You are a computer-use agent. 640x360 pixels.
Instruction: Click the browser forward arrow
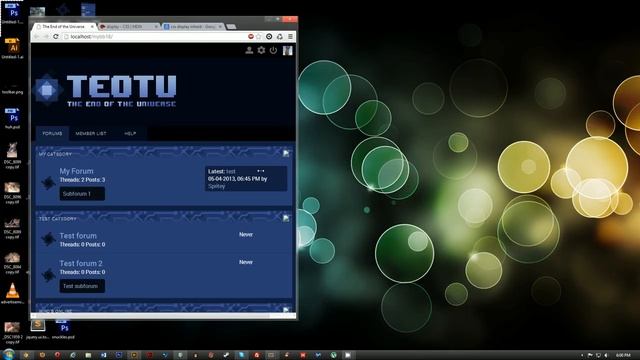(46, 37)
